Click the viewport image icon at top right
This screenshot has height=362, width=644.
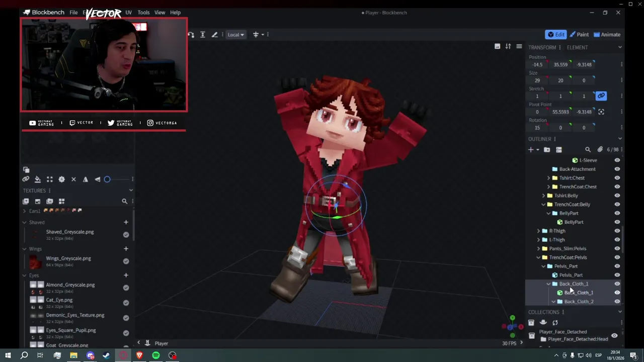(497, 46)
